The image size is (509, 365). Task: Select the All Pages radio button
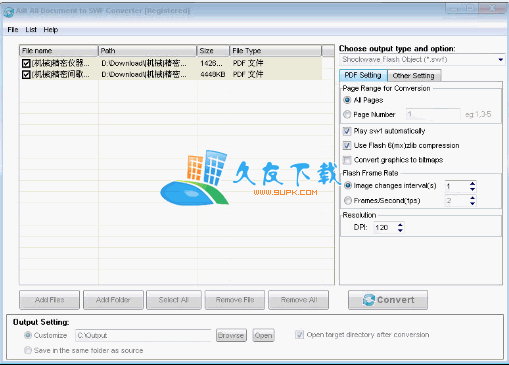coord(347,100)
